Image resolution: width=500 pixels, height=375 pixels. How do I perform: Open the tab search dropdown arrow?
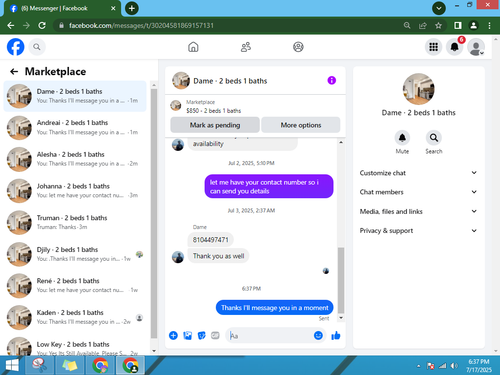439,8
